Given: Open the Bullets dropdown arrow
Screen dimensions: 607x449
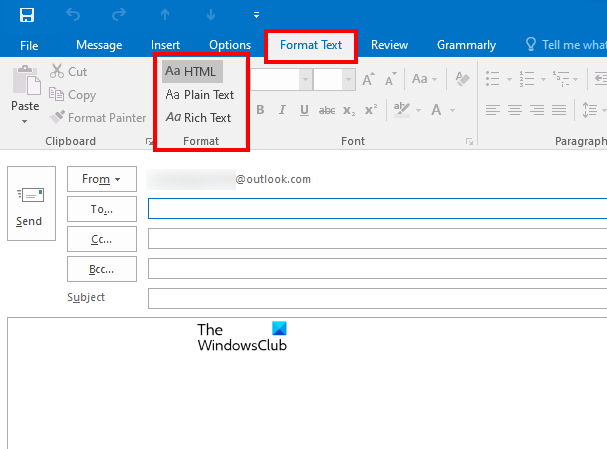Looking at the screenshot, I should (509, 79).
